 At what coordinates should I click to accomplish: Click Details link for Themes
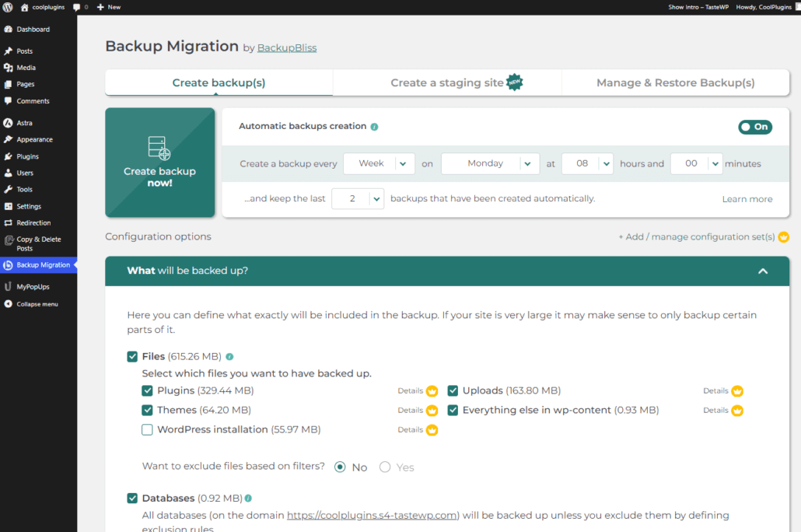[x=410, y=411]
